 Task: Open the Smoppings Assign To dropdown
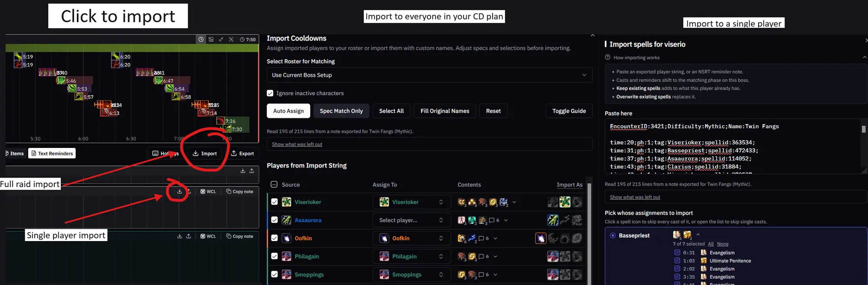click(411, 275)
